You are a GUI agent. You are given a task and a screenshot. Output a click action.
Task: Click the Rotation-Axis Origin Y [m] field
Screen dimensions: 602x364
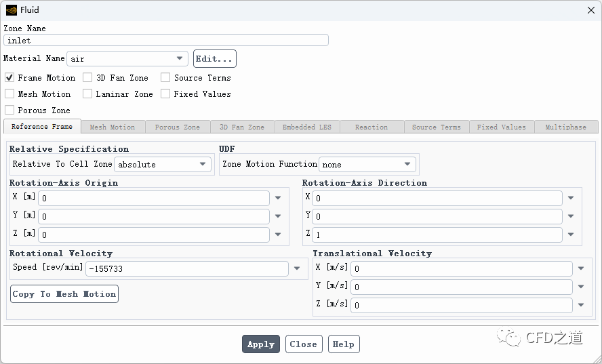[154, 216]
